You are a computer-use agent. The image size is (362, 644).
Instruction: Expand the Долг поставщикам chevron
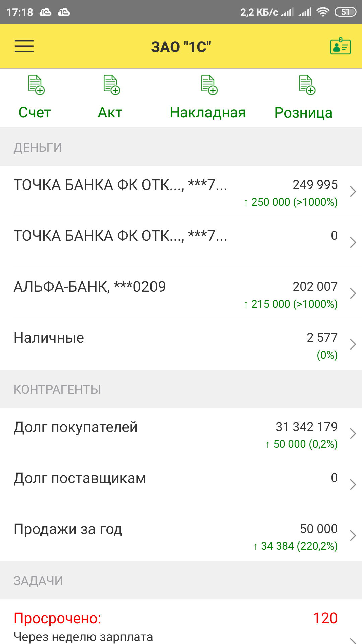pos(353,485)
